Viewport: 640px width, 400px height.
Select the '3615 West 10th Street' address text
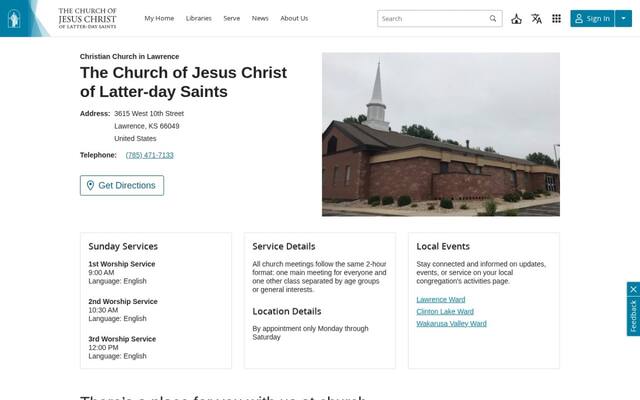click(149, 113)
